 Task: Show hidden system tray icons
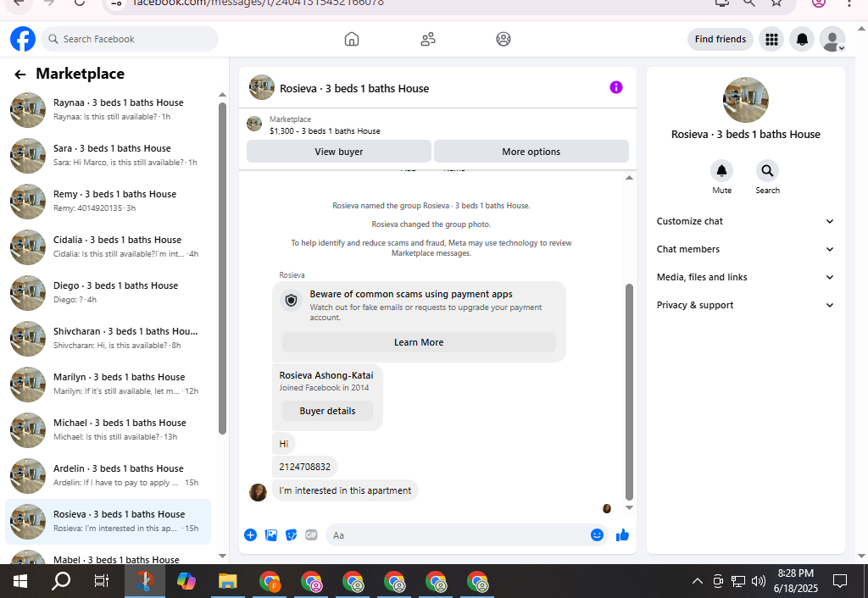[698, 581]
